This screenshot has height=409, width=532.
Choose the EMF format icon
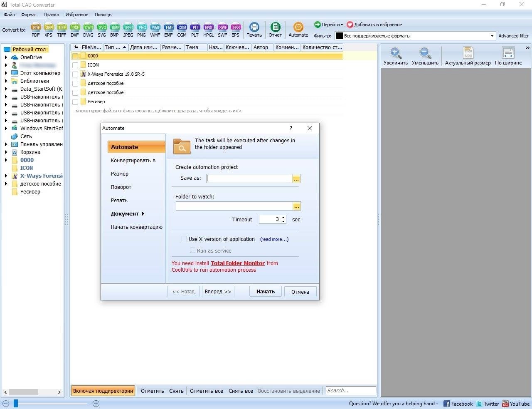point(168,30)
